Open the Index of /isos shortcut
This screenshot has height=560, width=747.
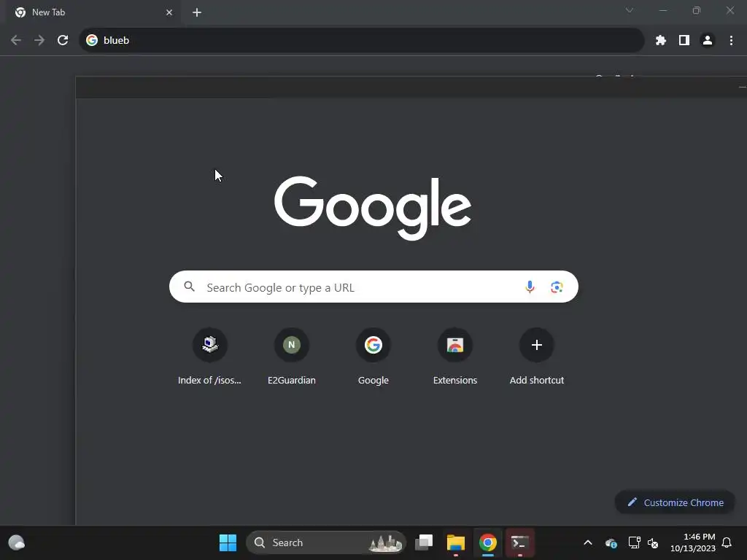(x=209, y=356)
